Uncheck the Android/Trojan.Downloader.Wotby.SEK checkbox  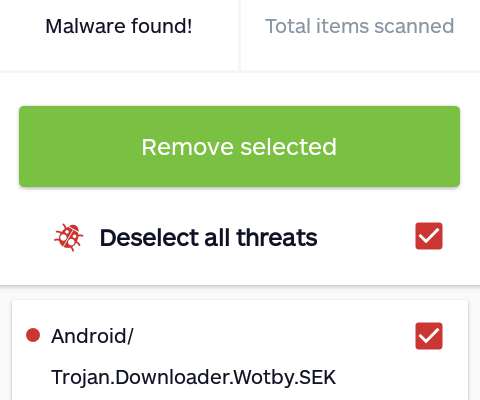[x=429, y=336]
